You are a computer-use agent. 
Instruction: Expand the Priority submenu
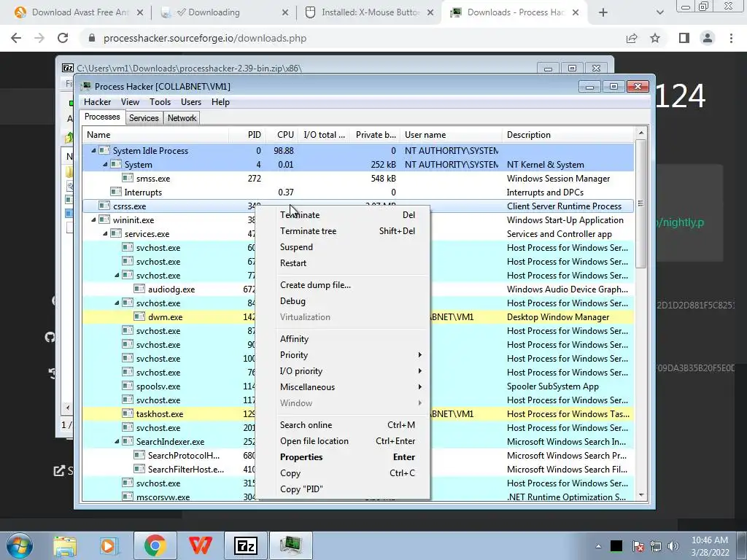[351, 355]
